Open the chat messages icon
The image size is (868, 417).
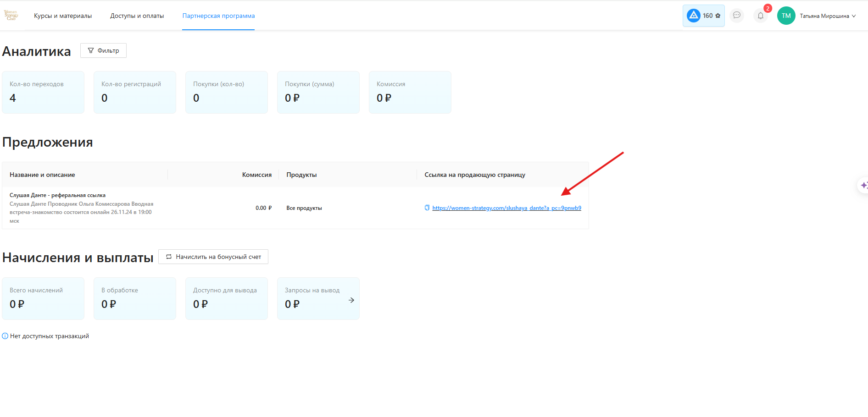(737, 16)
